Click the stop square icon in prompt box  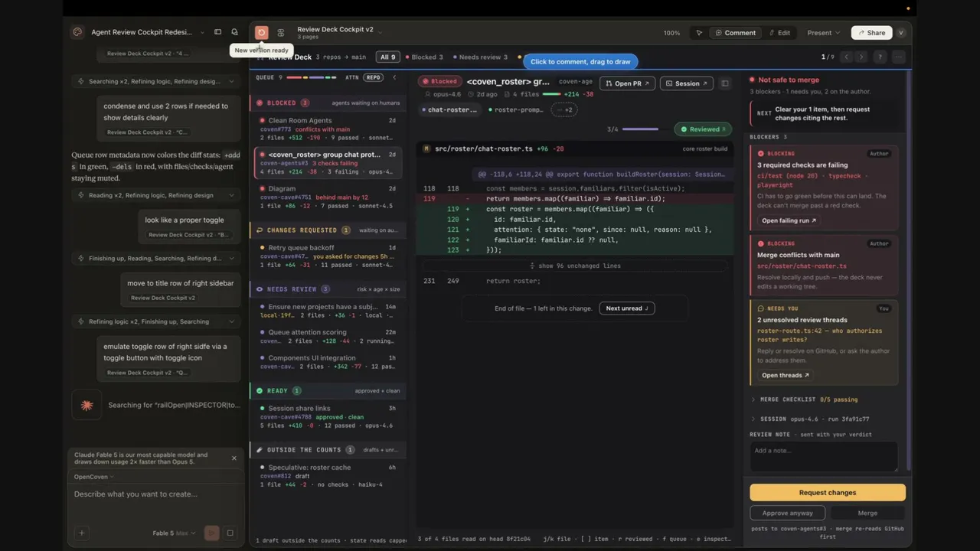(x=230, y=533)
